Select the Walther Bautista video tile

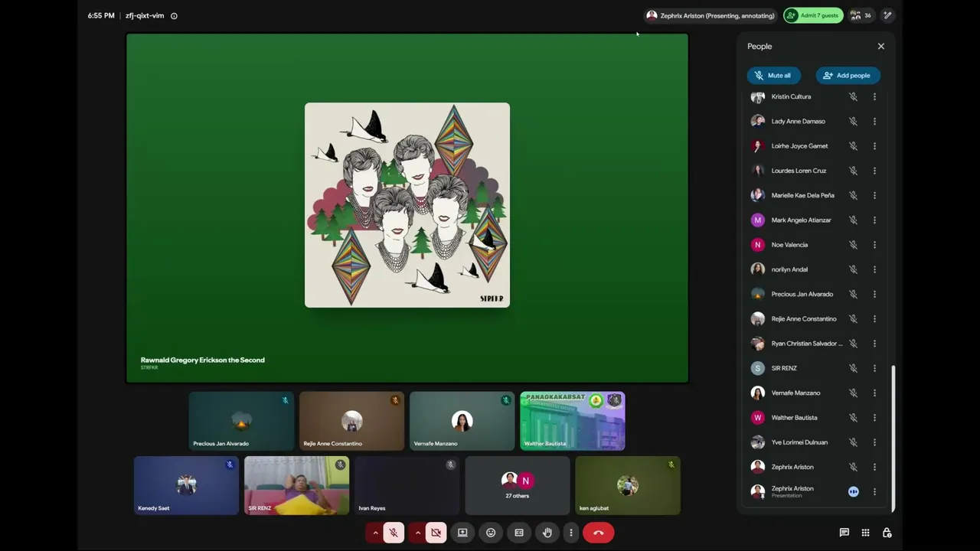[x=573, y=421]
